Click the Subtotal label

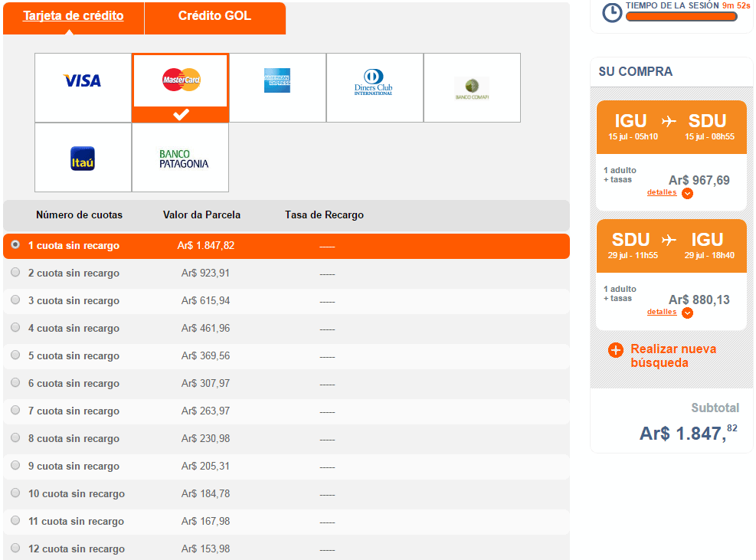pos(715,408)
